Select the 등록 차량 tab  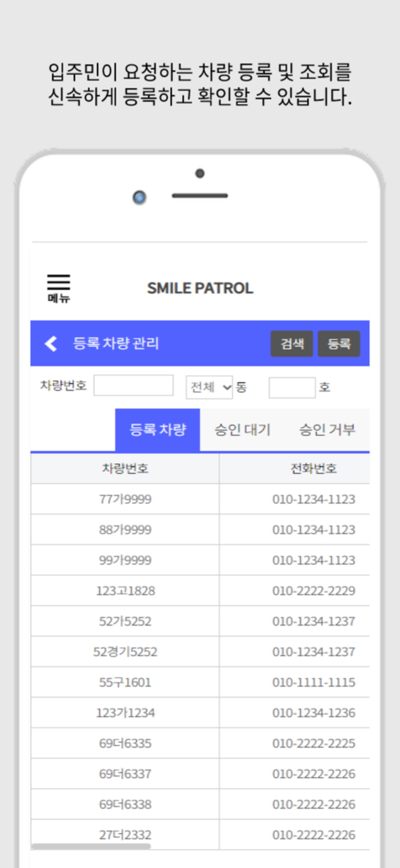[x=158, y=430]
